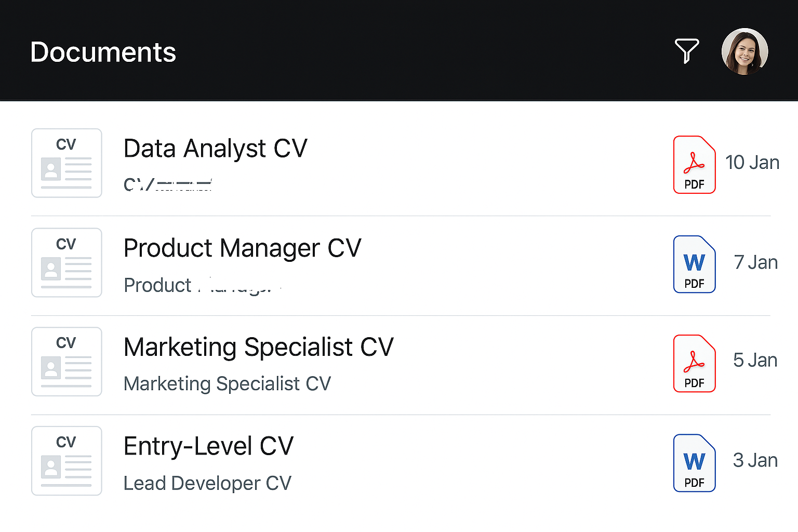
Task: Click the Lead Developer CV subtitle
Action: (207, 483)
